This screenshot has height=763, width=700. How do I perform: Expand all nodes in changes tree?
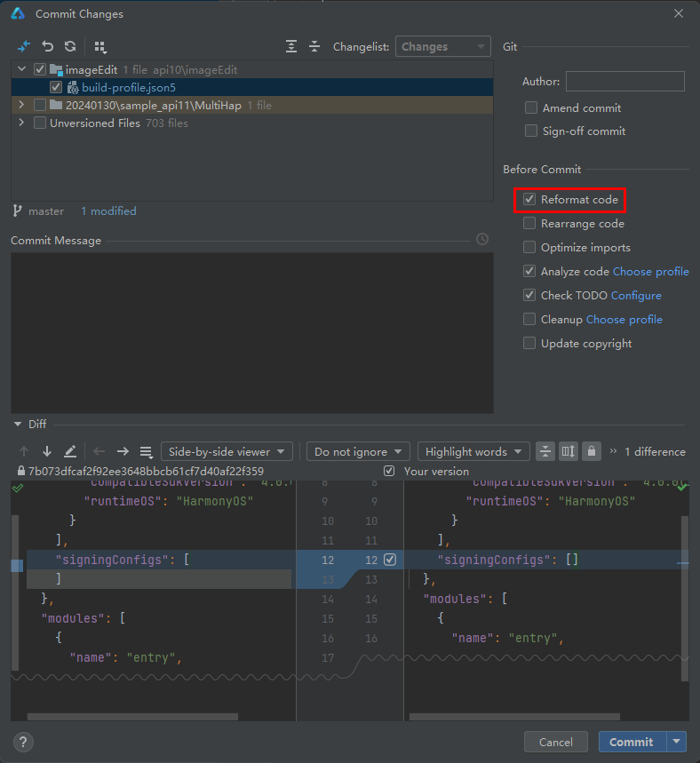click(x=291, y=46)
